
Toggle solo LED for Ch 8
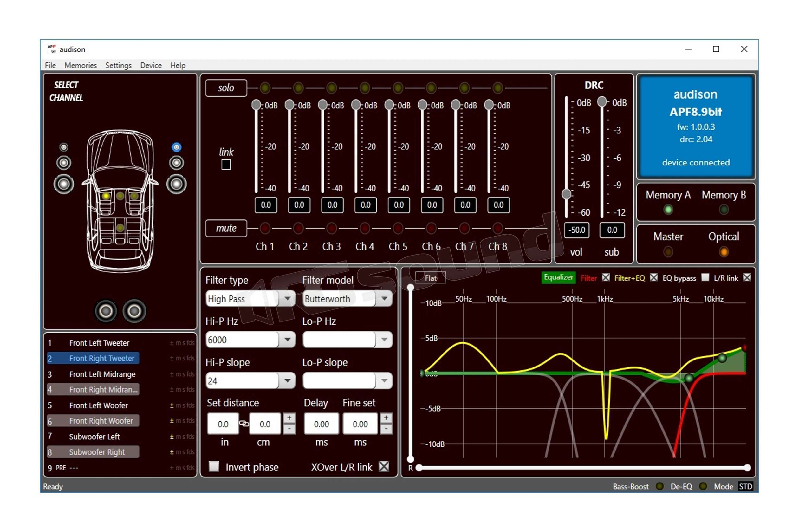pos(498,88)
